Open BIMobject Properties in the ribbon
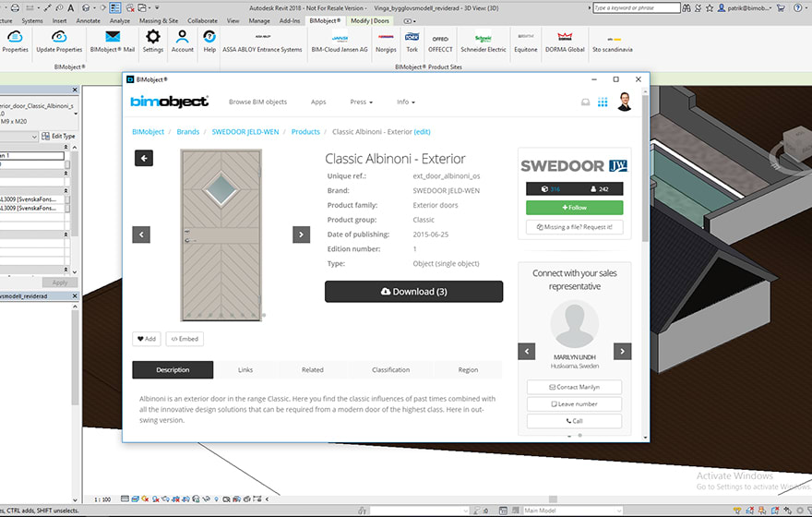The width and height of the screenshot is (812, 517). point(15,42)
